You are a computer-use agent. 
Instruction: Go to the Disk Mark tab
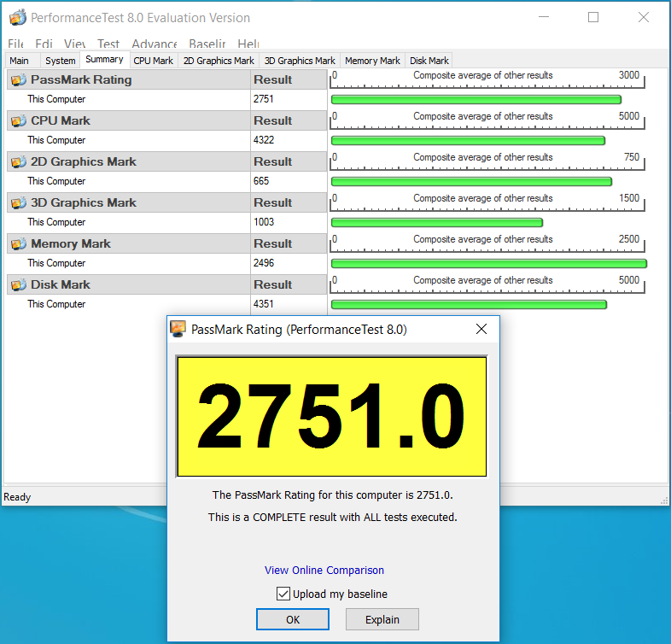point(429,61)
